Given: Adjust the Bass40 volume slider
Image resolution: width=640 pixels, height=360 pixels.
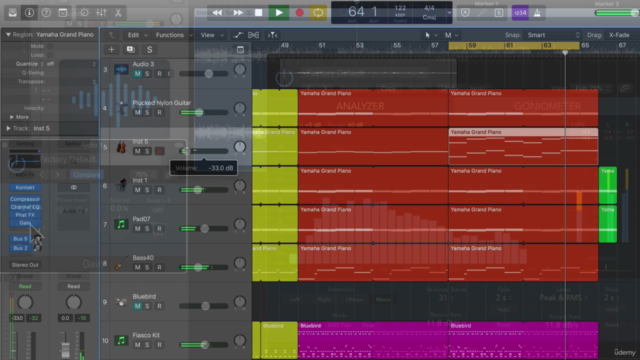Looking at the screenshot, I should point(204,267).
